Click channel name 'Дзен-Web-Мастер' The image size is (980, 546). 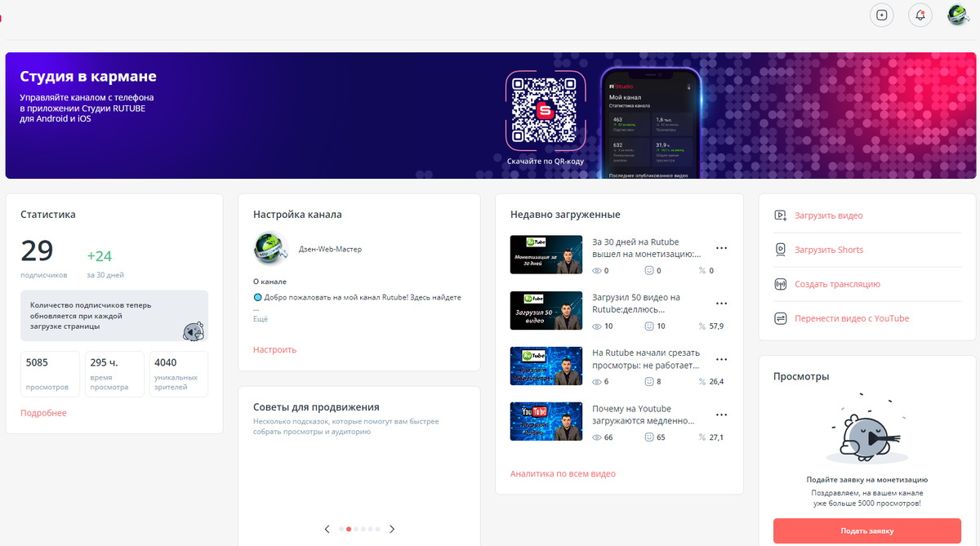click(330, 249)
